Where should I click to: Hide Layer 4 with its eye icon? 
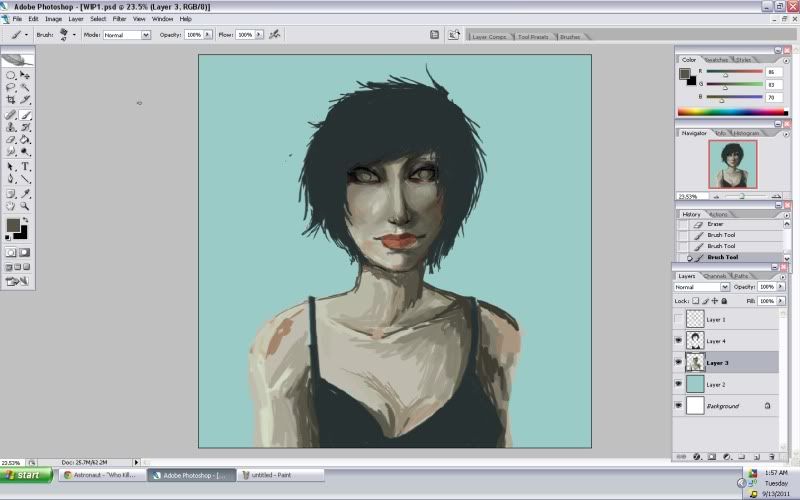coord(679,341)
